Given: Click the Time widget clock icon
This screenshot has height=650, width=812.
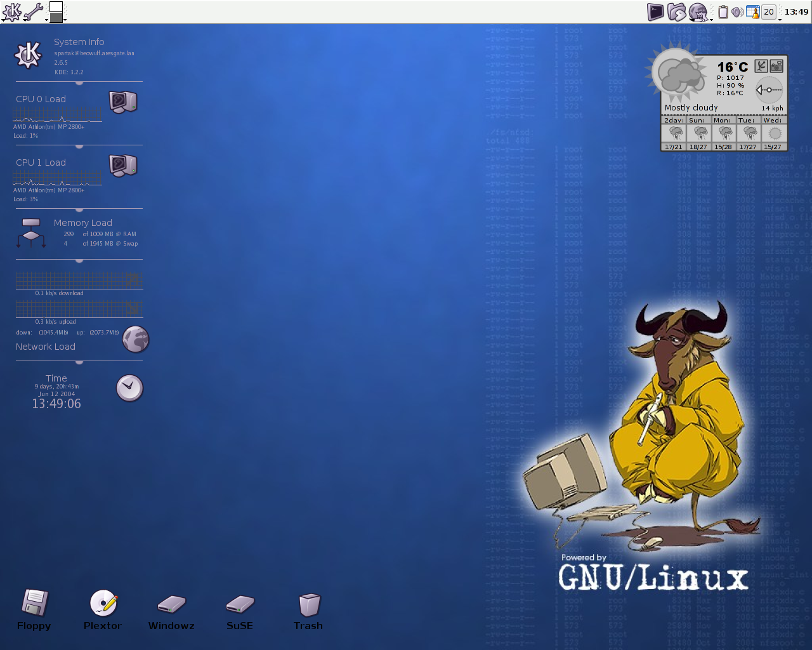Looking at the screenshot, I should click(x=129, y=388).
